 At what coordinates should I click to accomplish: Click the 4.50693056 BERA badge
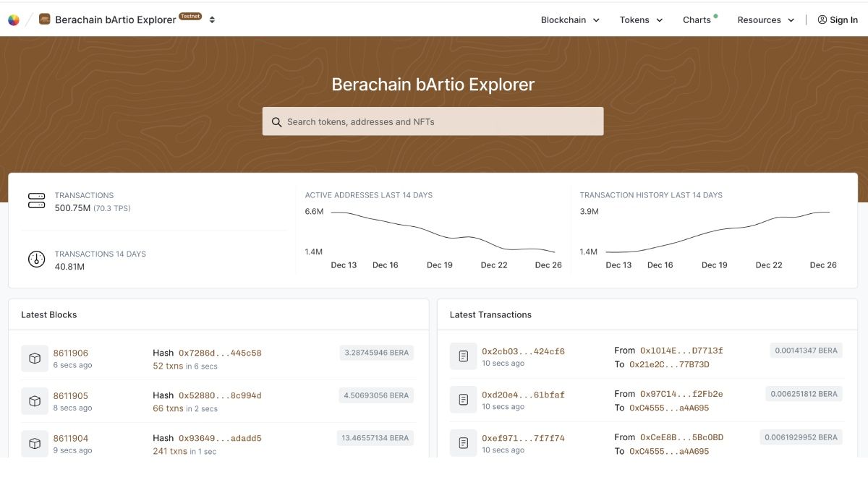[x=377, y=395]
